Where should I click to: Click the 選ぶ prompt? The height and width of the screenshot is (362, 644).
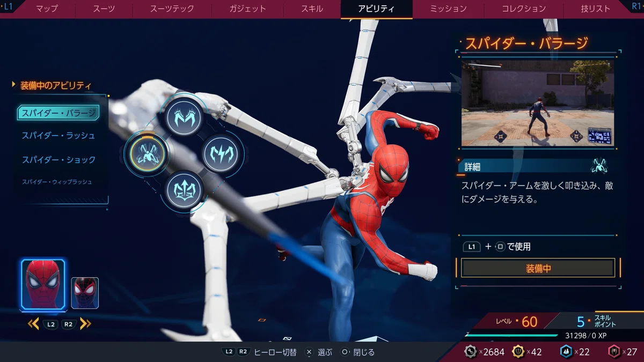pyautogui.click(x=325, y=352)
